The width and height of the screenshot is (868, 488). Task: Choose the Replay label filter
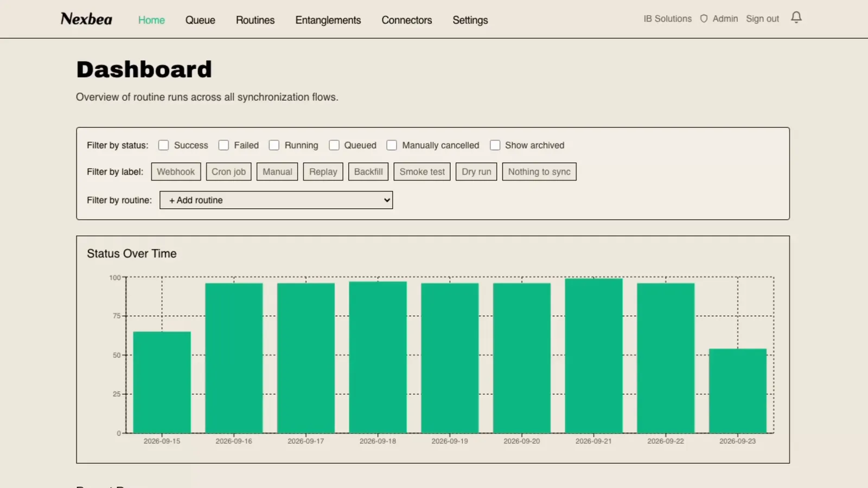click(x=323, y=172)
